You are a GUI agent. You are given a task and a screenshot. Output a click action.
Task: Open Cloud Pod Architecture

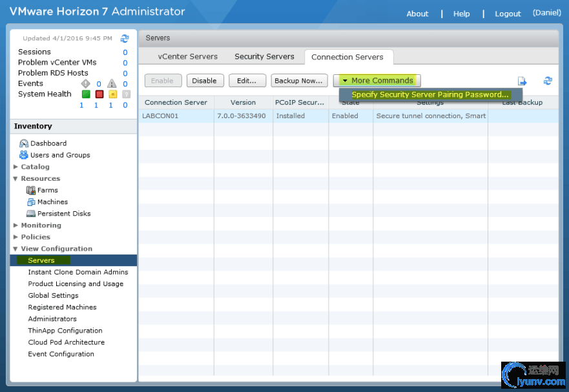[66, 342]
